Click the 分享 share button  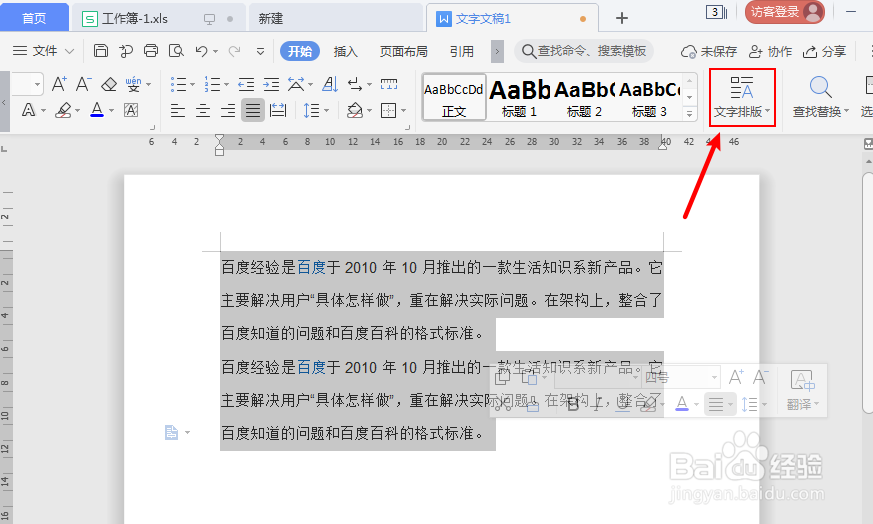pyautogui.click(x=824, y=52)
